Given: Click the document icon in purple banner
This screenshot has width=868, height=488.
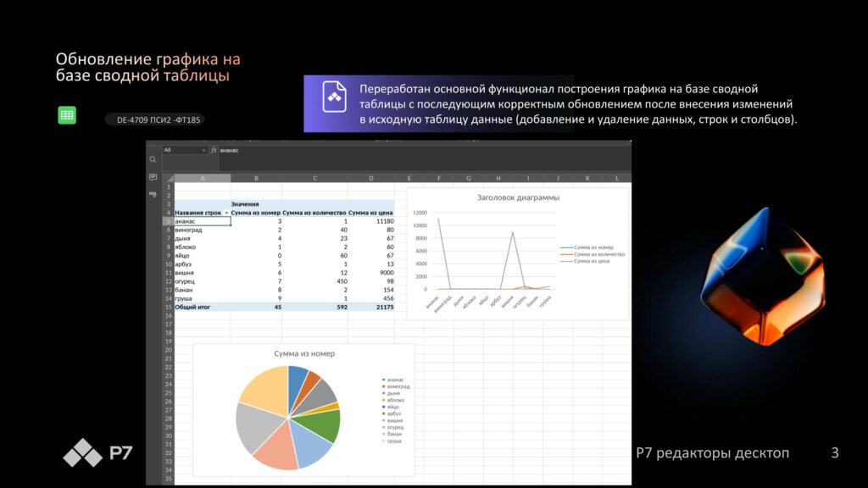Looking at the screenshot, I should (335, 97).
